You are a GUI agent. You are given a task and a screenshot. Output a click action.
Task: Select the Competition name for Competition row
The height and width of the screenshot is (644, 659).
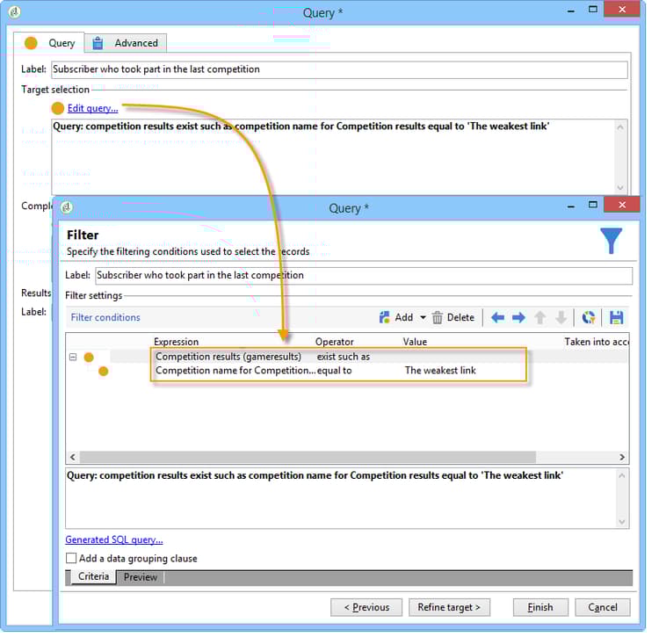pyautogui.click(x=347, y=371)
